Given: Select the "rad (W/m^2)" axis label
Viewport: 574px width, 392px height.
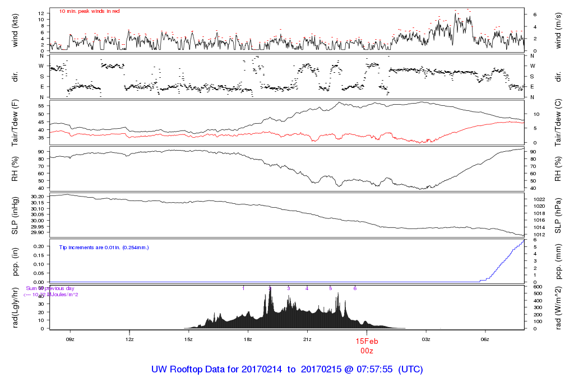Looking at the screenshot, I should [558, 308].
